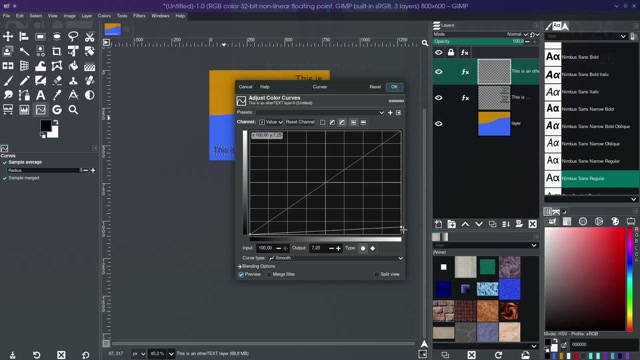Select the Paths tool
The image size is (640, 360).
point(24,95)
